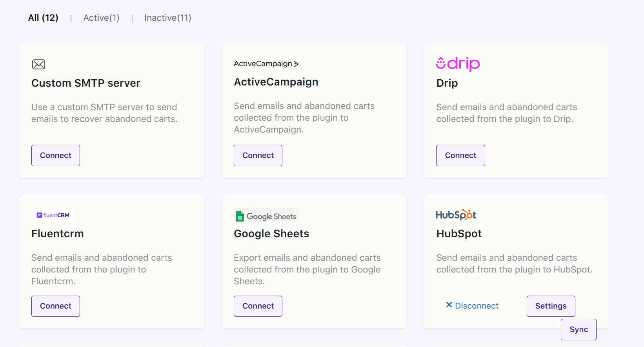Image resolution: width=644 pixels, height=347 pixels.
Task: Switch to the Active(1) tab
Action: coord(101,18)
